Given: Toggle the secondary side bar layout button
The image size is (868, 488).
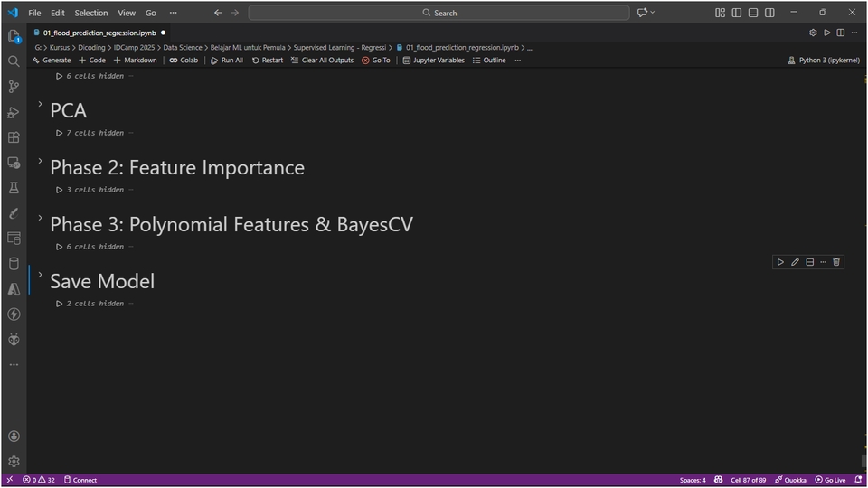Looking at the screenshot, I should click(769, 13).
